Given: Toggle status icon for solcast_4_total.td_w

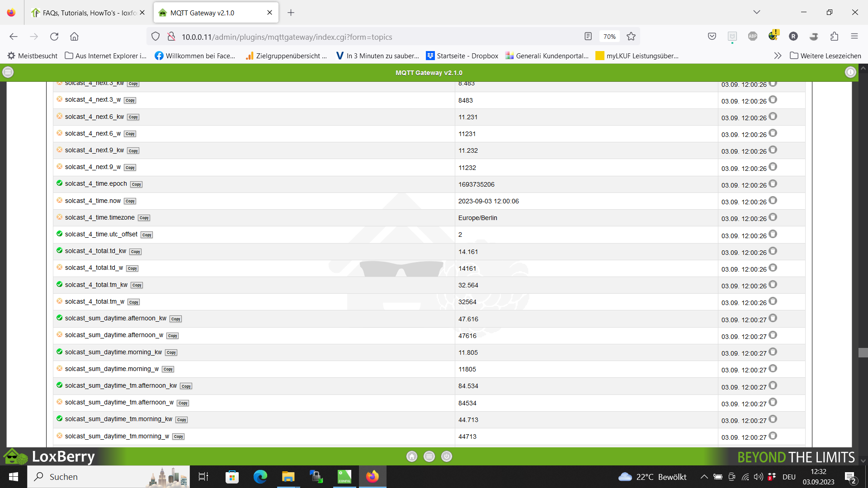Looking at the screenshot, I should tap(59, 267).
